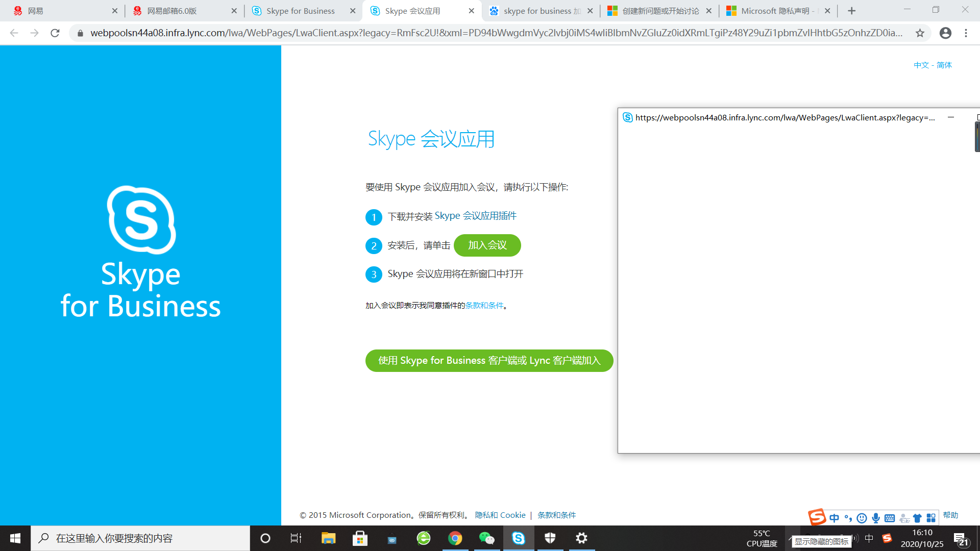Open the Chrome profile avatar menu
Viewport: 980px width, 551px height.
(x=945, y=33)
